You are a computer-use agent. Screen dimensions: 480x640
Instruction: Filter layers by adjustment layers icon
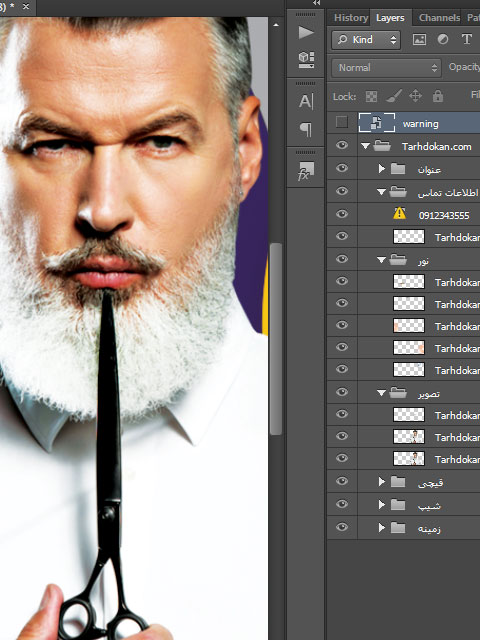(x=443, y=39)
